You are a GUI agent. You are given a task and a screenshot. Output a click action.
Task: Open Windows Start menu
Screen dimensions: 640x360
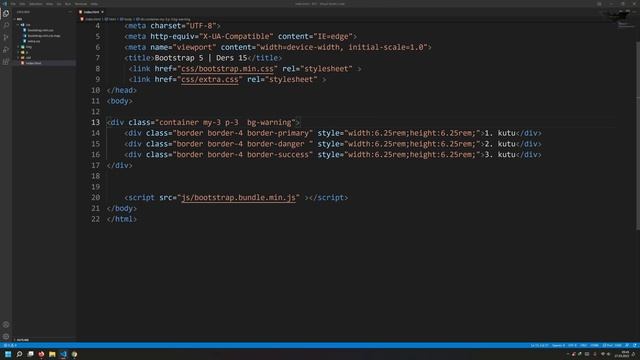pyautogui.click(x=8, y=354)
